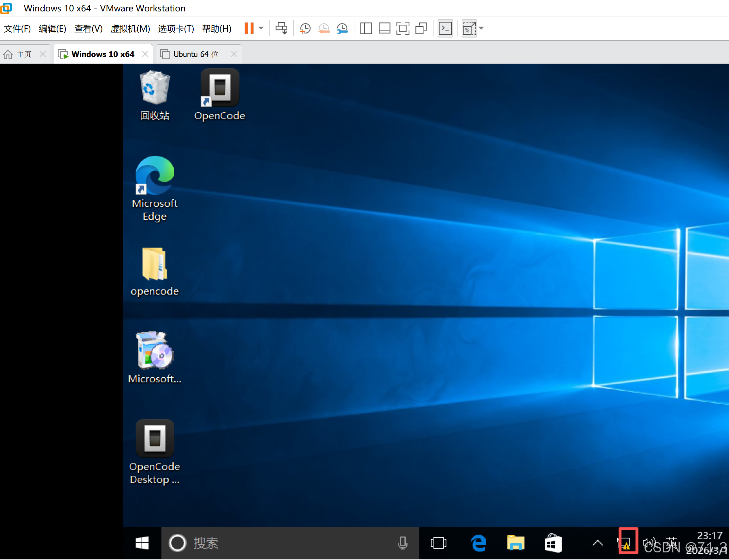Expand the stretch guest display dropdown
Image resolution: width=729 pixels, height=560 pixels.
pos(481,28)
